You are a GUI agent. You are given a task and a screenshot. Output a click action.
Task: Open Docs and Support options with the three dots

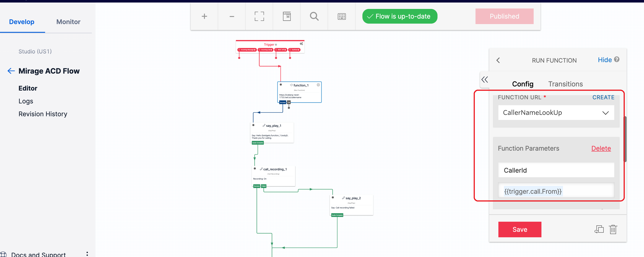click(x=87, y=254)
